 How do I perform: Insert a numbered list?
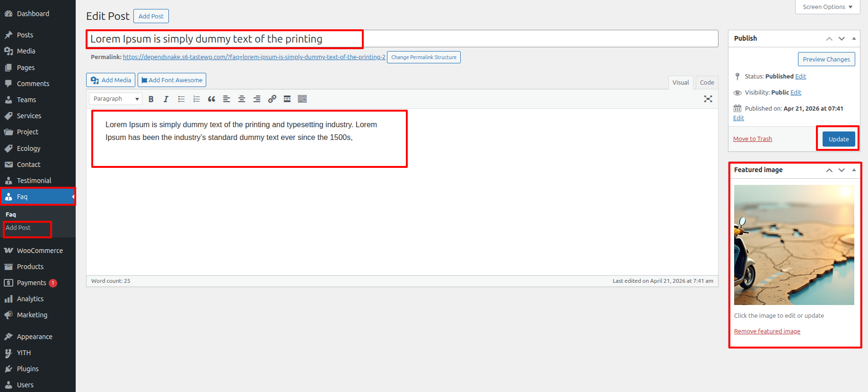[x=196, y=99]
